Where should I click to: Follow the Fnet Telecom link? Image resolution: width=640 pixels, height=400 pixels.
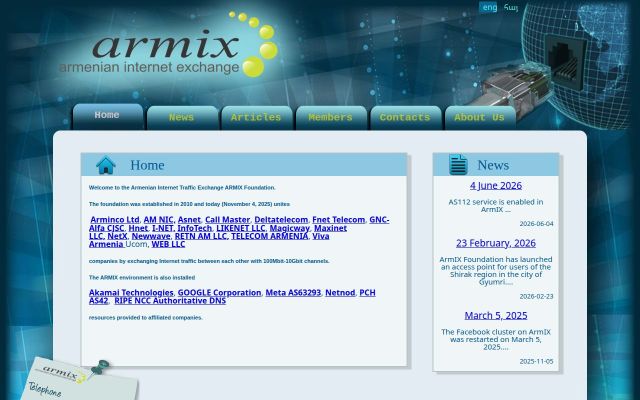click(x=338, y=220)
